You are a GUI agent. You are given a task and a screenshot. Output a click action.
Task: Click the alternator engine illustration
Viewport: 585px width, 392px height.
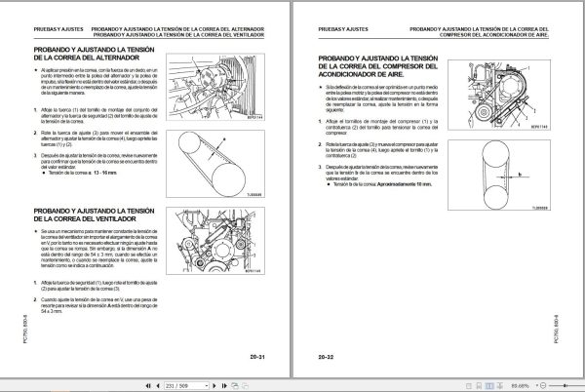pyautogui.click(x=215, y=87)
